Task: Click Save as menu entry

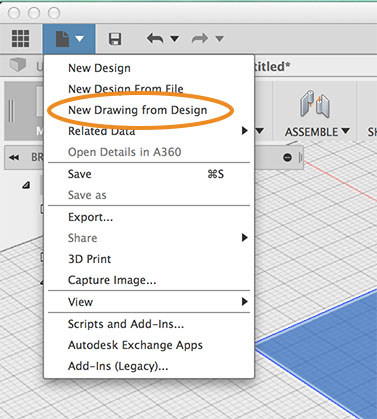Action: tap(149, 195)
